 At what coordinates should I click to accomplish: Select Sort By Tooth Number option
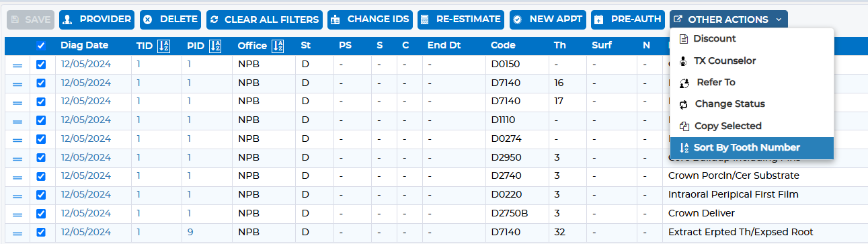752,148
